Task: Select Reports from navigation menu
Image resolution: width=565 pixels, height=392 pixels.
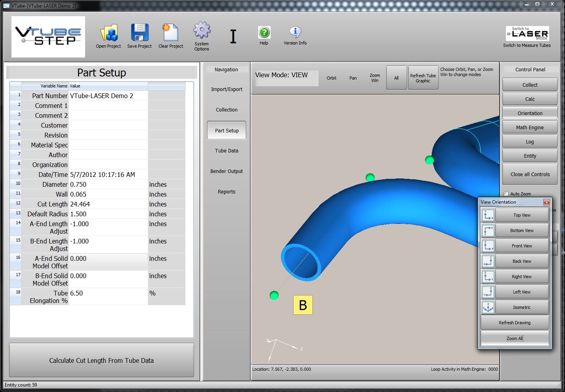Action: click(227, 192)
